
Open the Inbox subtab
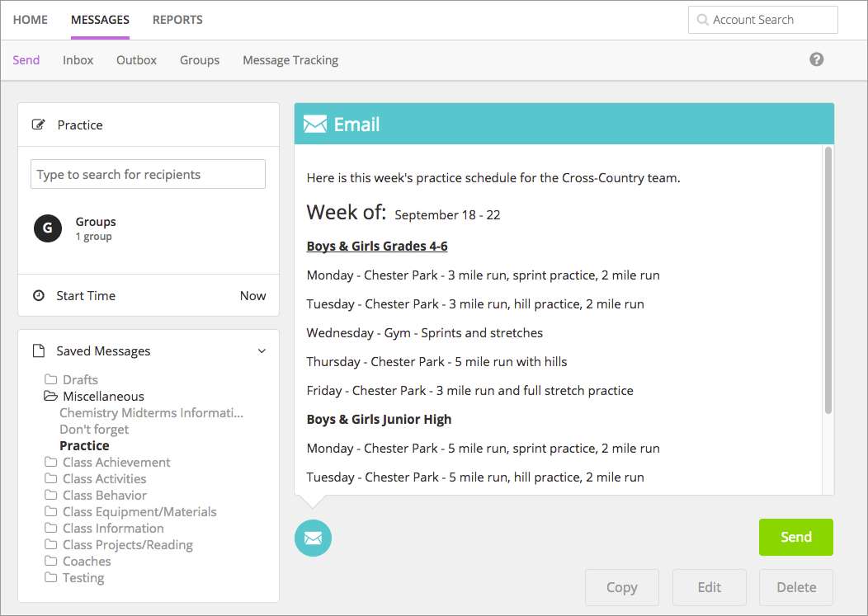78,59
